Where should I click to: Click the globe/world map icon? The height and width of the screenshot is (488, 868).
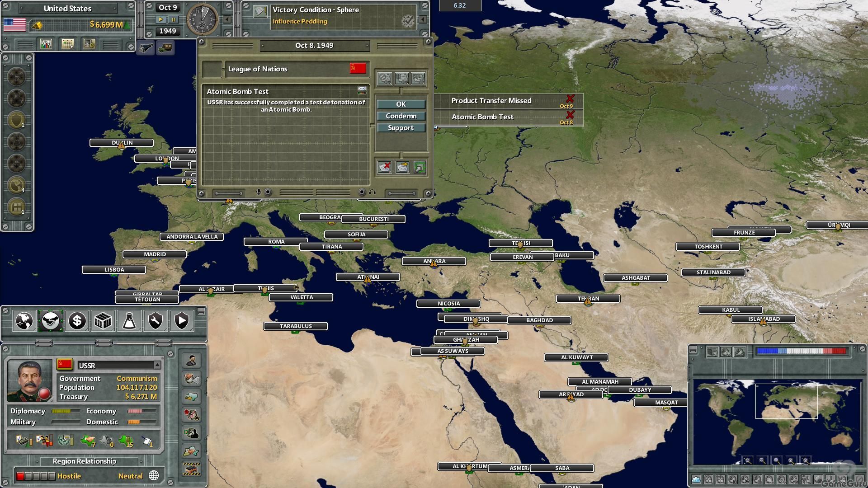point(24,320)
